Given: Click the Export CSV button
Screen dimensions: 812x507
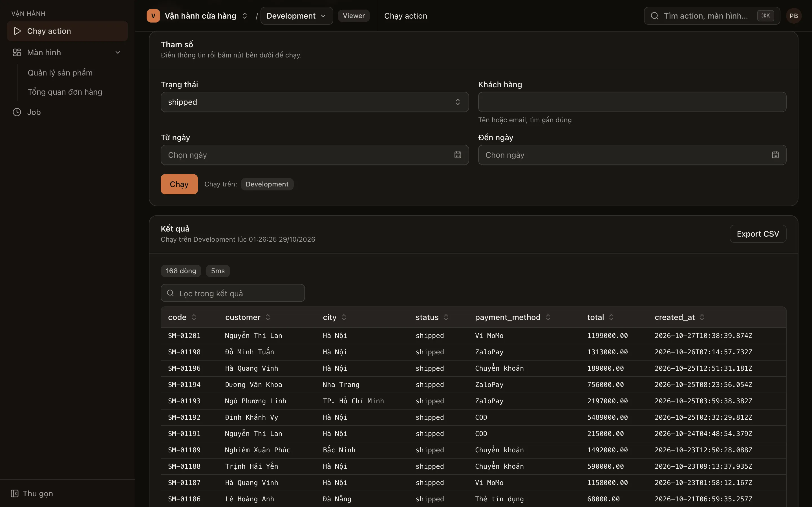Looking at the screenshot, I should 758,234.
